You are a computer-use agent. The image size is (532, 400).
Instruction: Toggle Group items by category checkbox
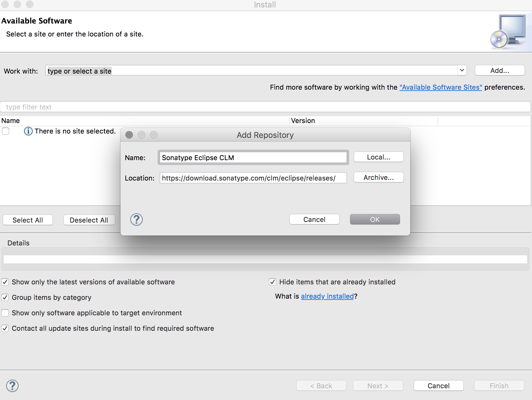(x=5, y=297)
